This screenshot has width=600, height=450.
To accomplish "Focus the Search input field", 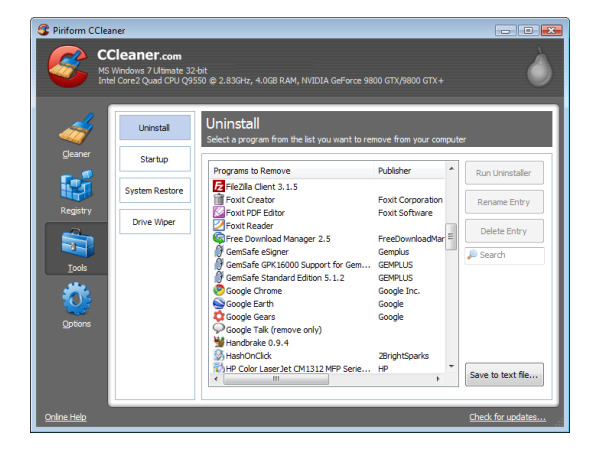I will (509, 255).
